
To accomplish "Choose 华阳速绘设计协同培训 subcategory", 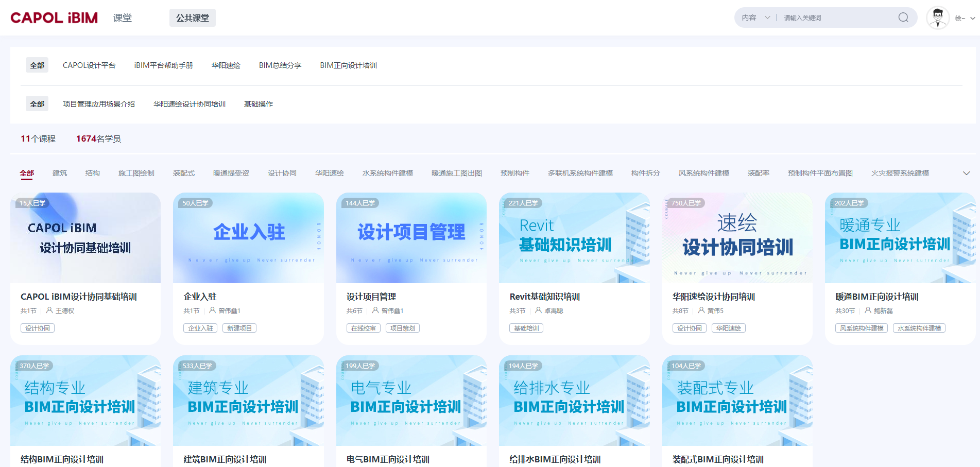I will click(x=190, y=104).
